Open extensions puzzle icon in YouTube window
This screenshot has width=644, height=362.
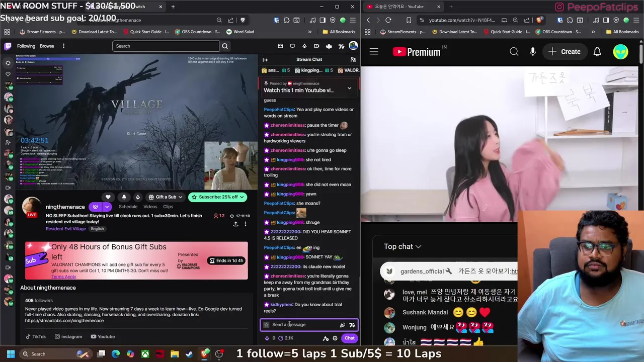point(571,20)
